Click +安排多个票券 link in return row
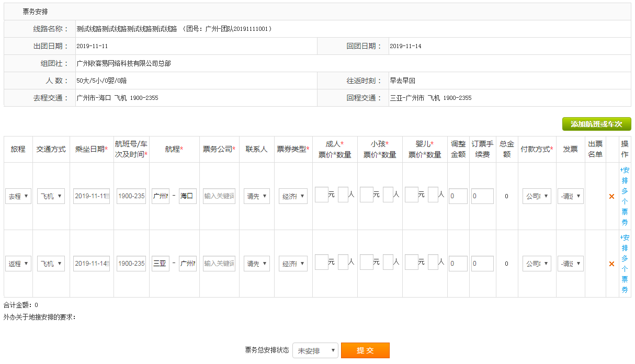Viewport: 635px width, 364px height. [625, 264]
